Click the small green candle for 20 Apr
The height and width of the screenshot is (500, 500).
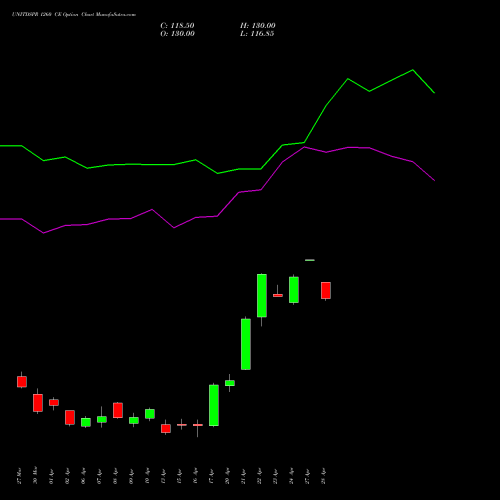click(x=230, y=383)
